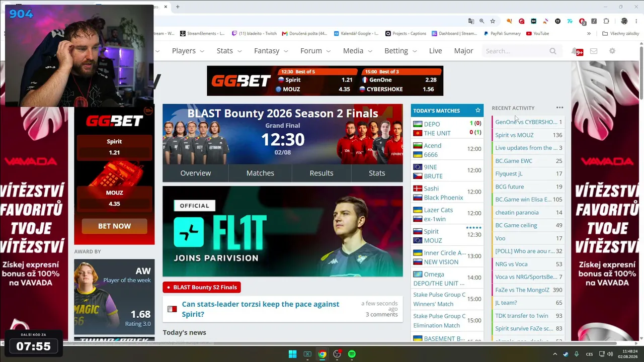Click star icon in Today's Matches header
The image size is (644, 362).
(478, 111)
